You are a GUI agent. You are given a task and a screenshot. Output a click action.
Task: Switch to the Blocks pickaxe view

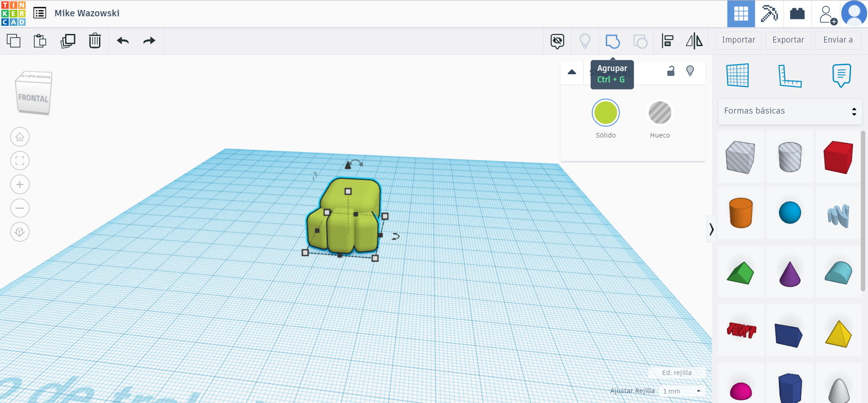click(x=769, y=14)
